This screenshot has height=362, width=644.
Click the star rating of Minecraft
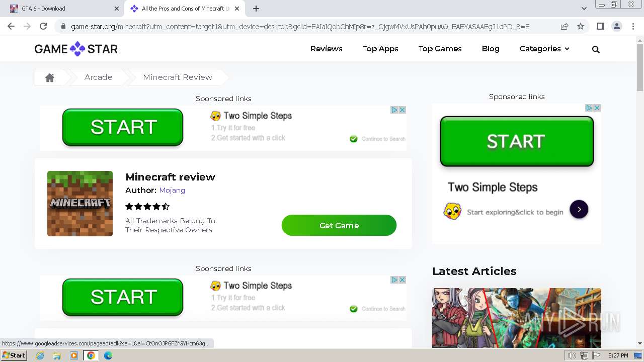pyautogui.click(x=147, y=206)
